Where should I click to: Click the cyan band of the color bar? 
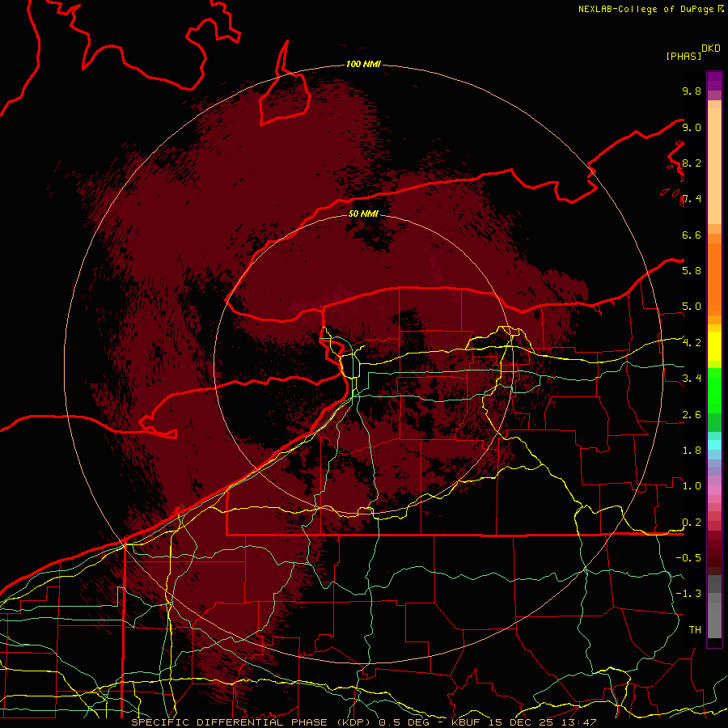click(x=714, y=445)
